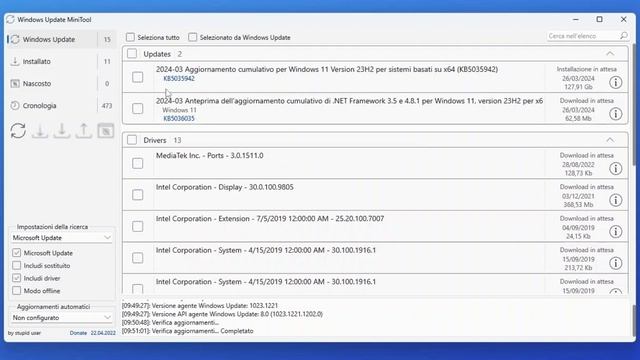Click the Cronologia count 473

(x=107, y=105)
